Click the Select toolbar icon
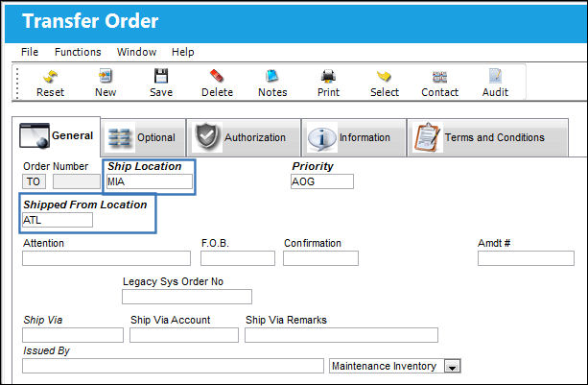The image size is (588, 385). (x=384, y=76)
